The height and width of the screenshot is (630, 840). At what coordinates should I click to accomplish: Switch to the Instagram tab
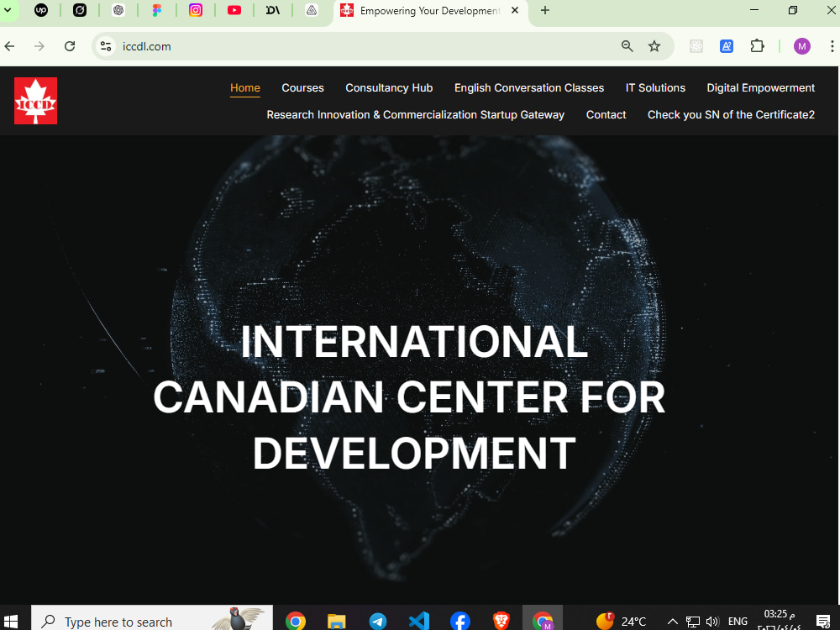coord(196,10)
